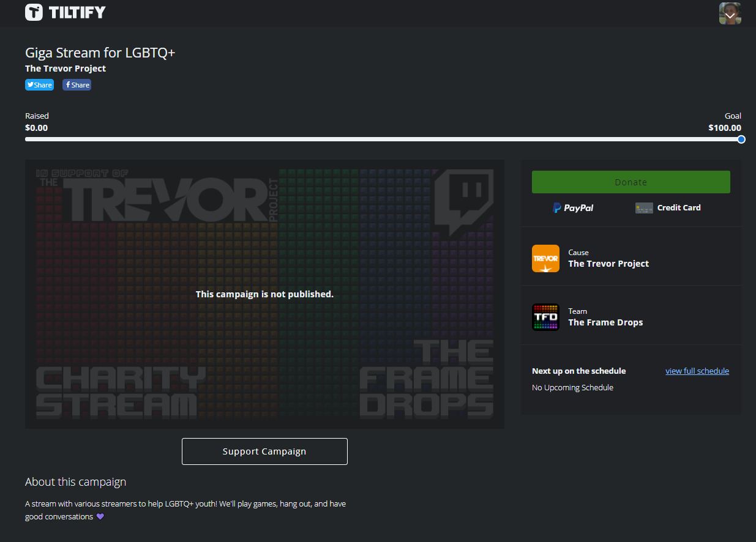The width and height of the screenshot is (756, 542).
Task: Share campaign on Facebook
Action: pyautogui.click(x=77, y=85)
